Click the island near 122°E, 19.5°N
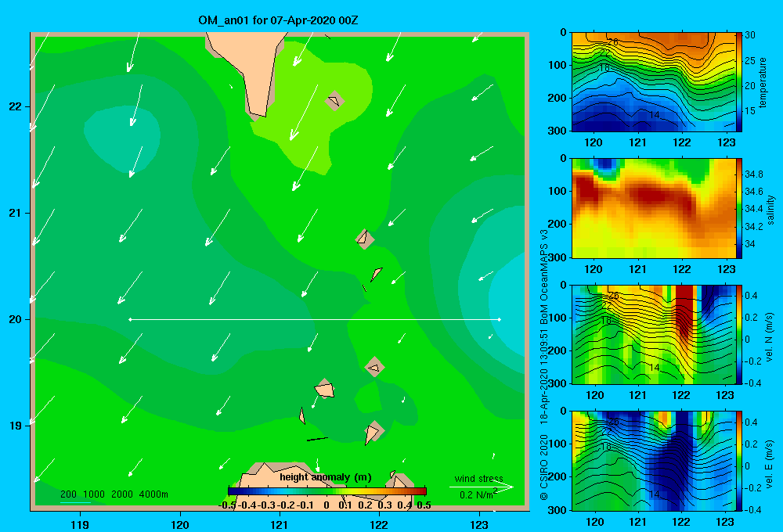 374,367
